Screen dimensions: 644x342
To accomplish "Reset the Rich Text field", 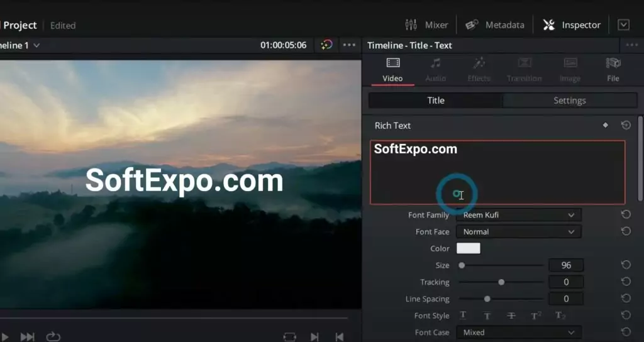I will 626,125.
